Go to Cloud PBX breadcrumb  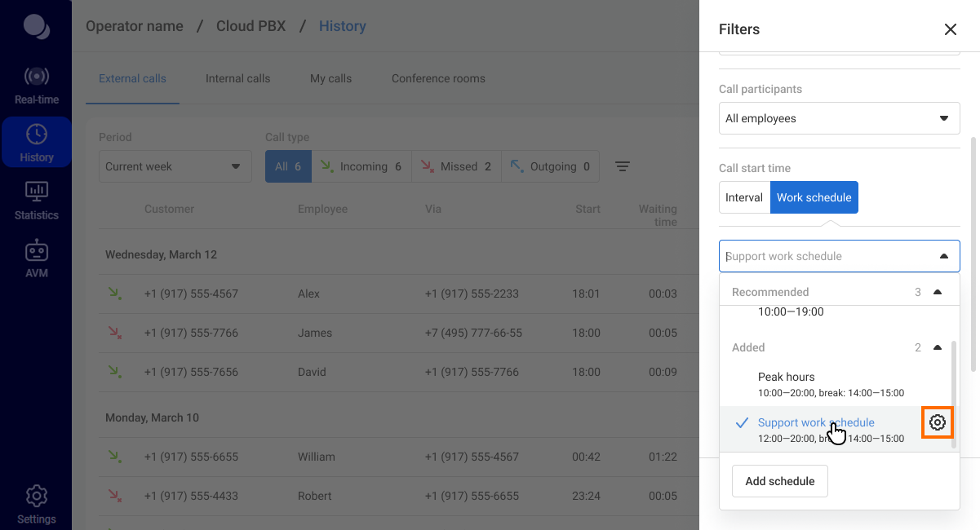click(251, 26)
